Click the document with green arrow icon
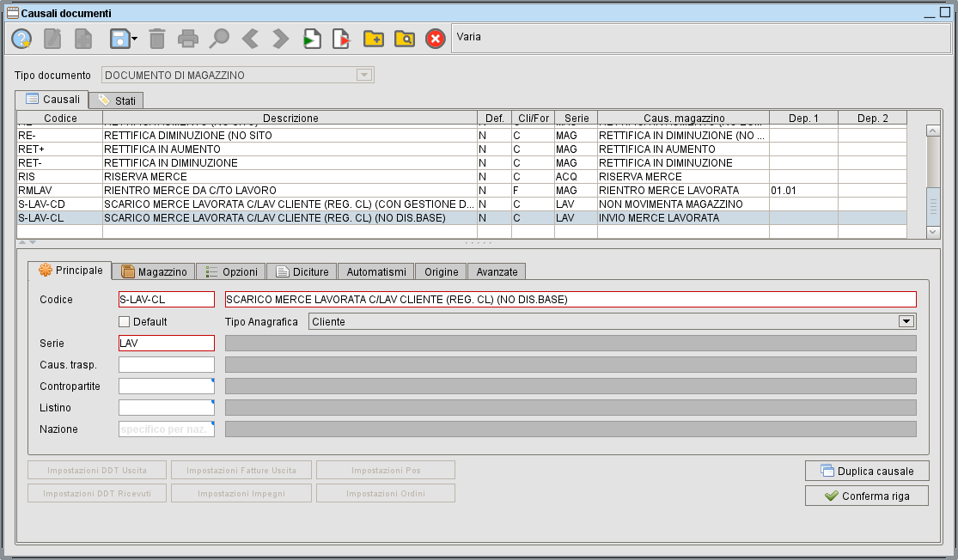The image size is (958, 560). [x=312, y=39]
